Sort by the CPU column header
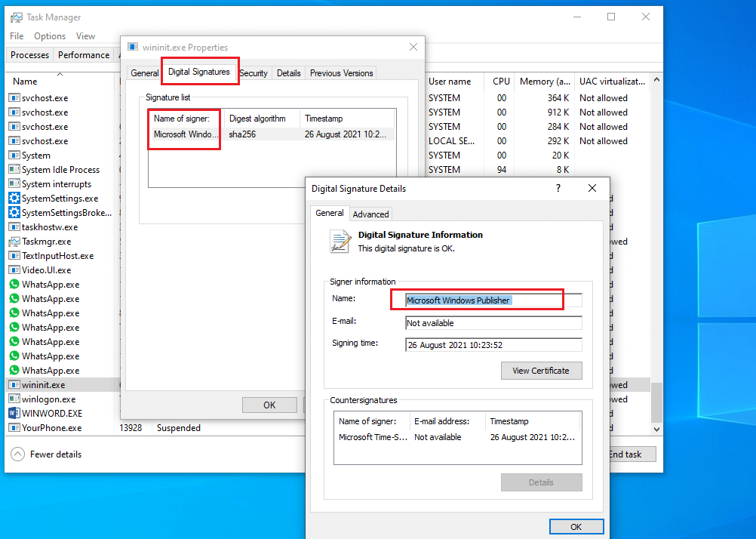Viewport: 756px width, 539px height. click(x=501, y=82)
